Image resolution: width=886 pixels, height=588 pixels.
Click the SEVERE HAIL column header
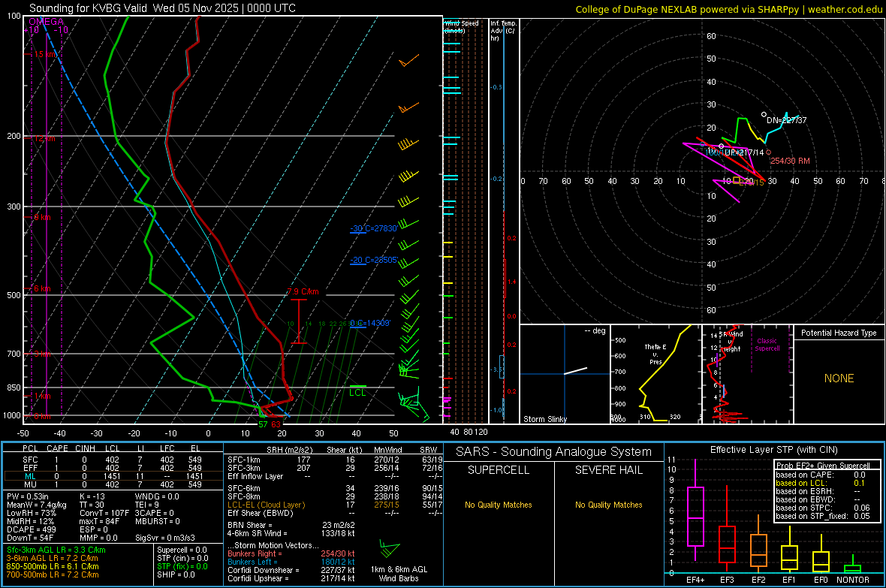(608, 470)
